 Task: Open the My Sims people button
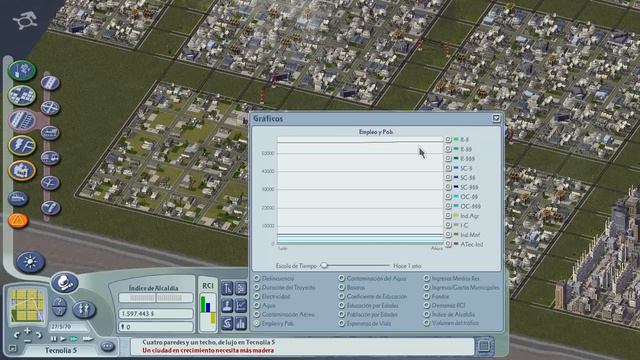pyautogui.click(x=84, y=310)
